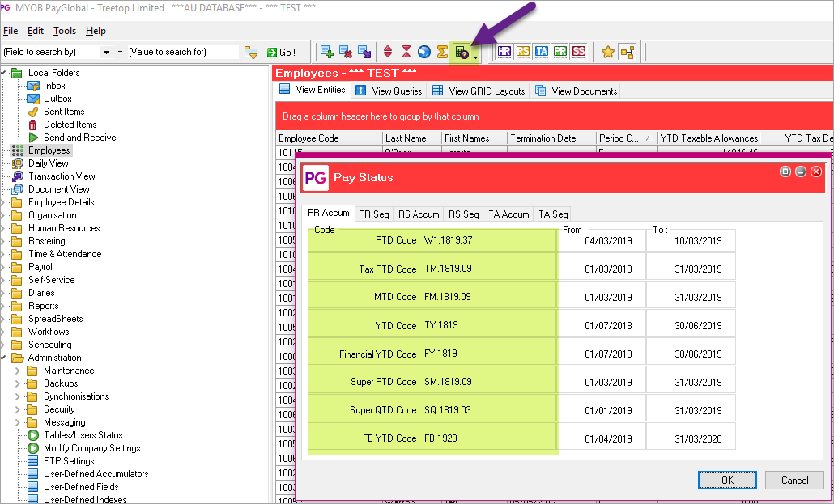The height and width of the screenshot is (504, 834).
Task: Open the Outbox folder in tree
Action: coord(57,99)
